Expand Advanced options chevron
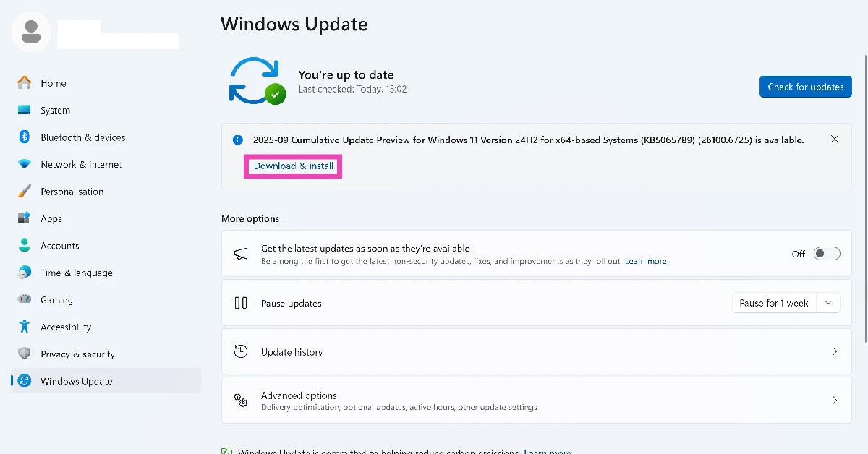The image size is (868, 454). click(835, 401)
